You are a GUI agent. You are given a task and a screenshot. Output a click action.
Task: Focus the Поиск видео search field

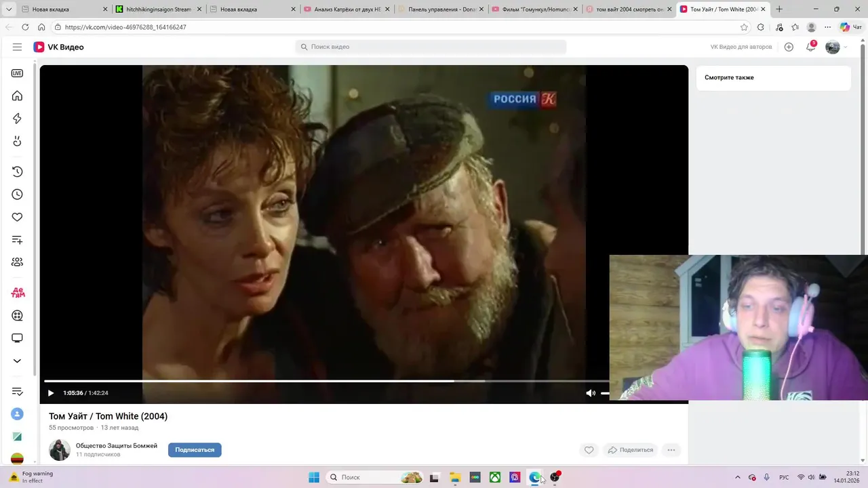coord(431,47)
